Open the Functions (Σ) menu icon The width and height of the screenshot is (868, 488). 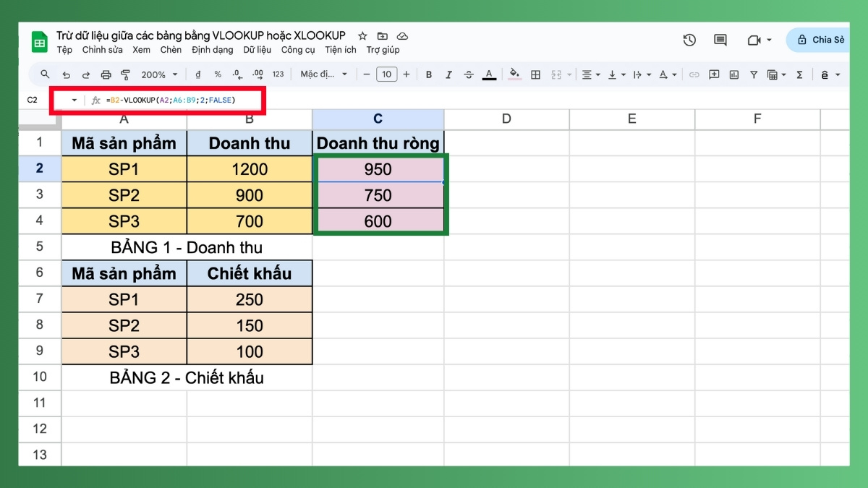tap(799, 74)
